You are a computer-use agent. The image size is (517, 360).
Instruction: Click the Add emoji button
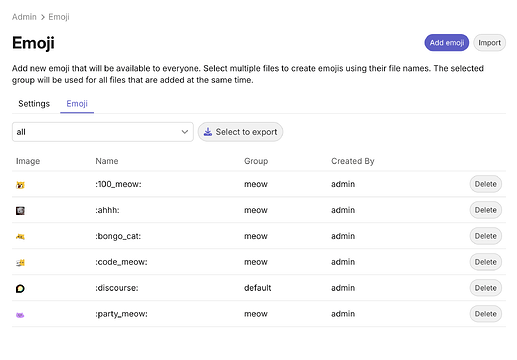coord(447,43)
